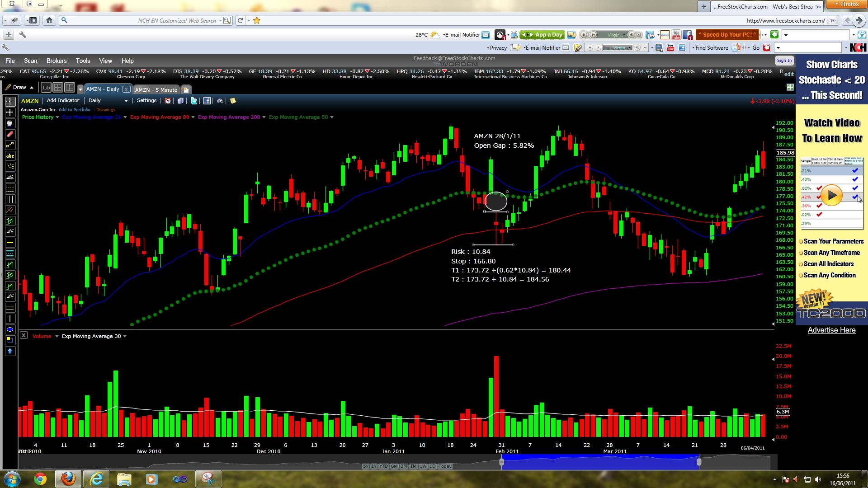Open the database stack icon

coord(181,101)
